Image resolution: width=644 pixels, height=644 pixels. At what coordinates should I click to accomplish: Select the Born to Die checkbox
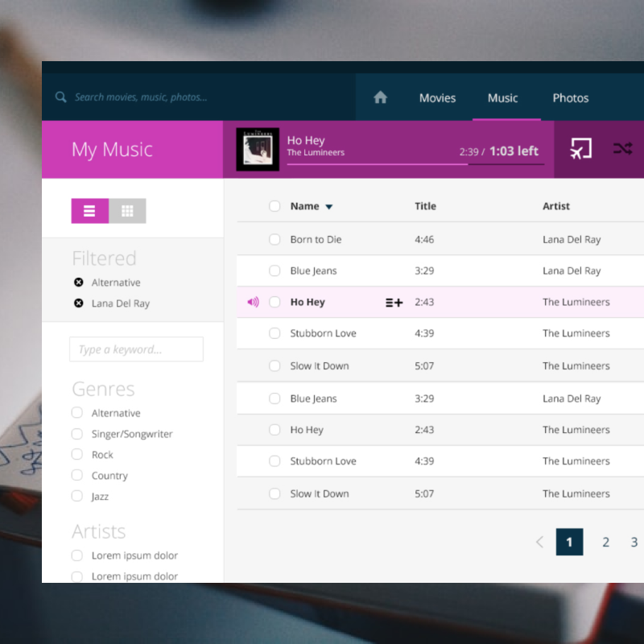click(275, 239)
